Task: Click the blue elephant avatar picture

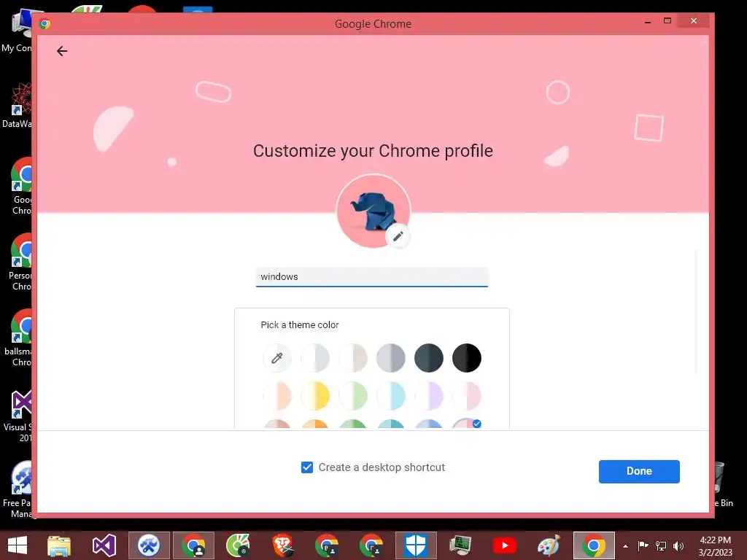Action: pyautogui.click(x=373, y=211)
